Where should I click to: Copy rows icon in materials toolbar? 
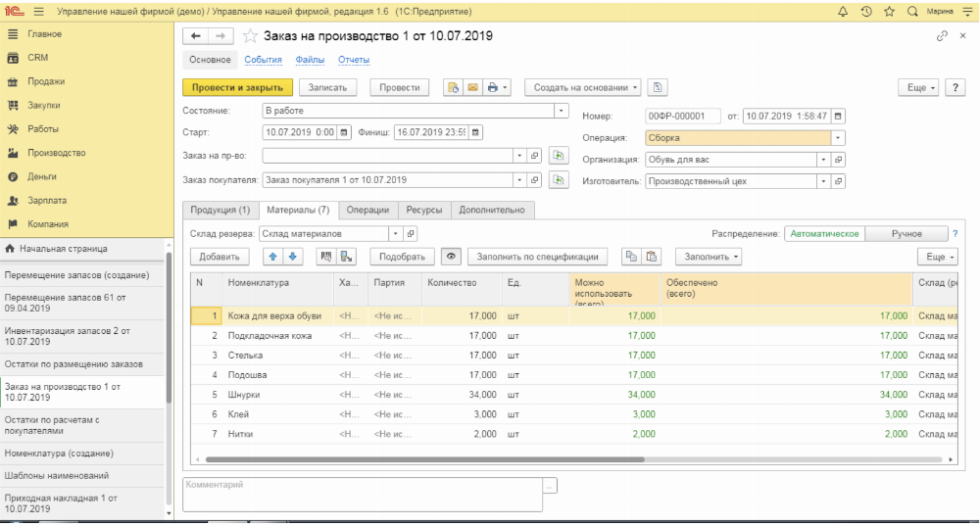pyautogui.click(x=631, y=257)
